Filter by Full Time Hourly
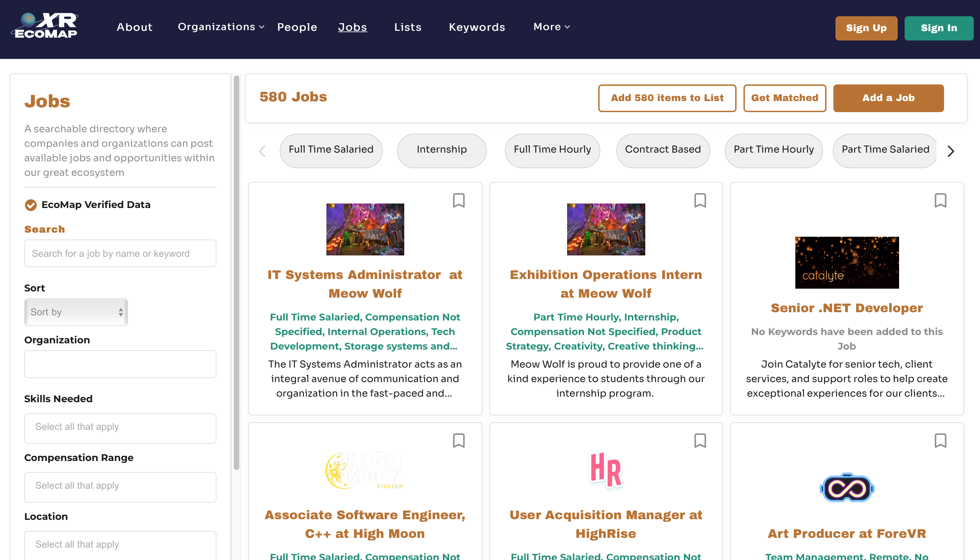 553,151
